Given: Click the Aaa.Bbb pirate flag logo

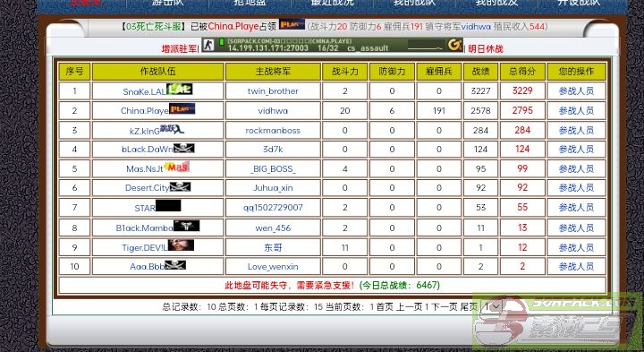Looking at the screenshot, I should (x=175, y=265).
